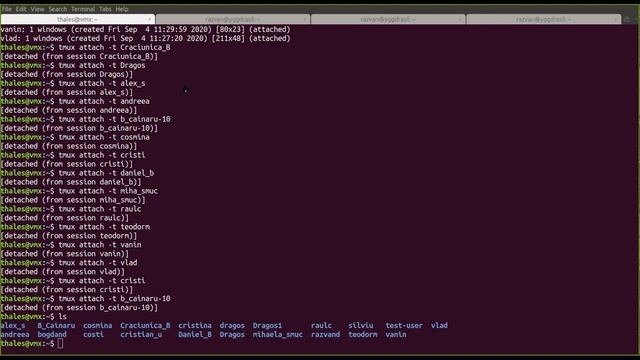The width and height of the screenshot is (640, 360).
Task: Click the vanin directory in ls output
Action: tap(396, 335)
